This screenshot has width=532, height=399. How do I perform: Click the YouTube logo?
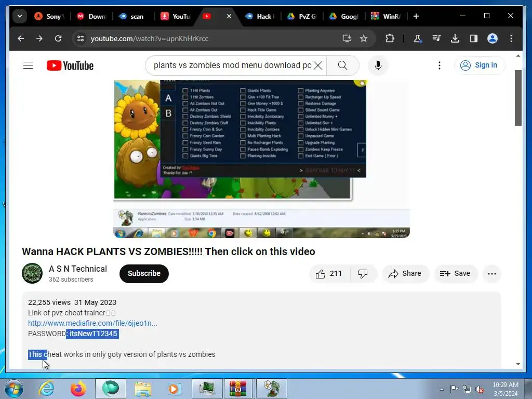pyautogui.click(x=70, y=65)
